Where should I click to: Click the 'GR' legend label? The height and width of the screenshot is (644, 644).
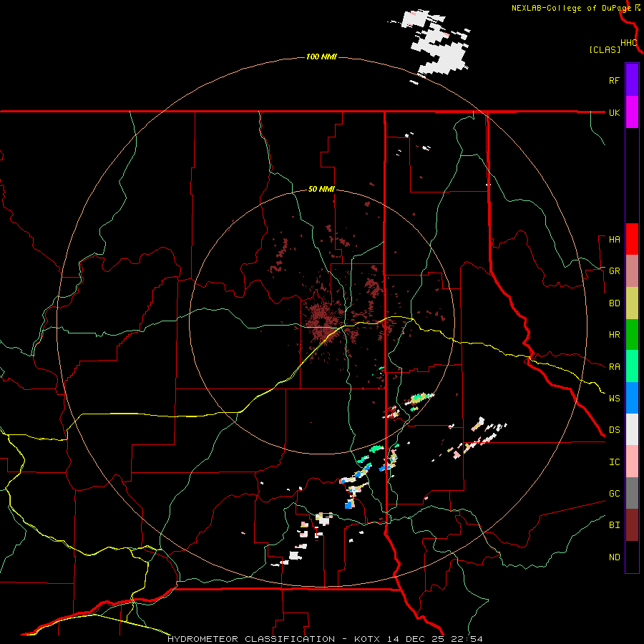tap(615, 271)
